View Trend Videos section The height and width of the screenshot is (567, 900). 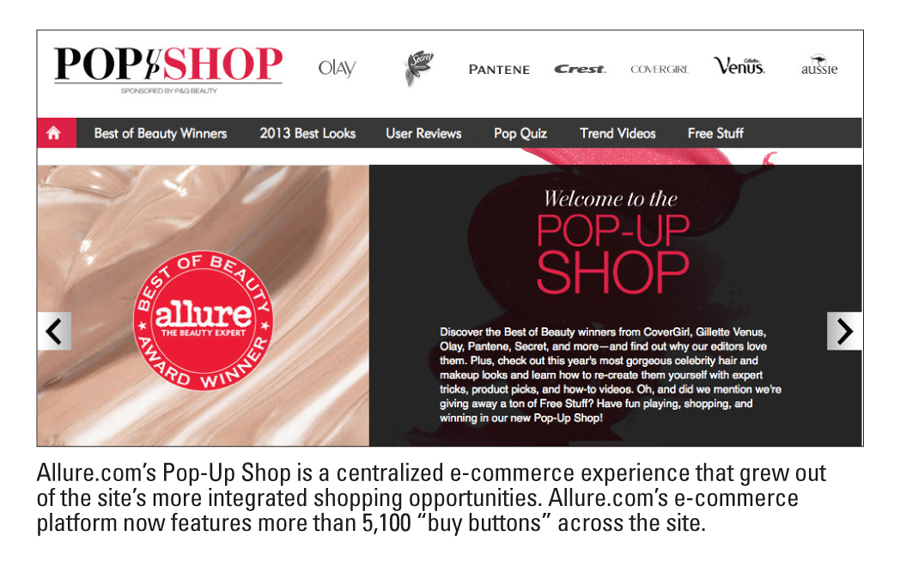click(618, 133)
